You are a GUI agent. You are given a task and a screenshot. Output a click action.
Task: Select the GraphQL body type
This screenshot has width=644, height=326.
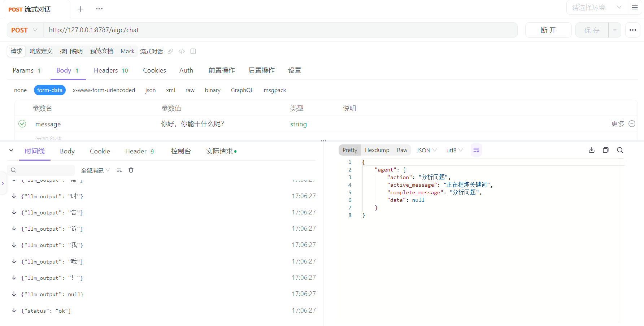coord(242,90)
